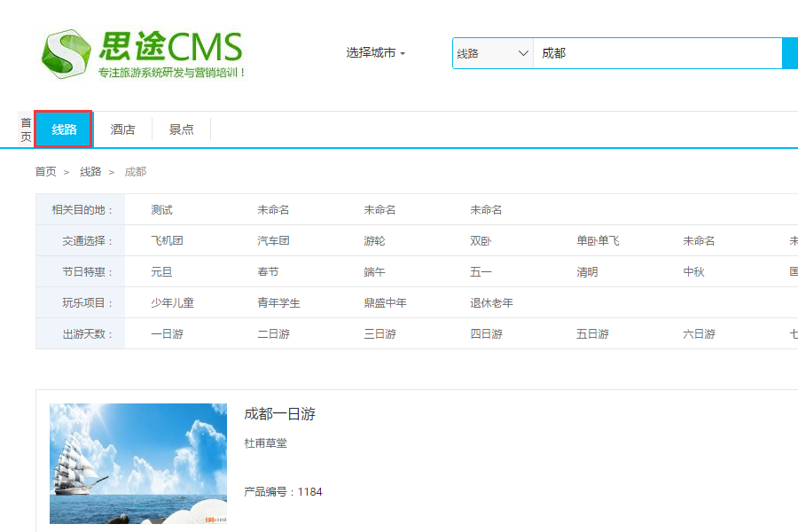Choose 飞机团 transport filter
Viewport: 798px width, 532px height.
(x=167, y=241)
